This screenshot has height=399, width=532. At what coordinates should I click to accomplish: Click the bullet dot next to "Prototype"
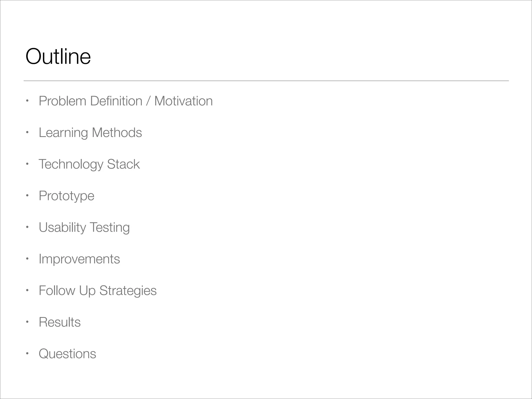[26, 196]
